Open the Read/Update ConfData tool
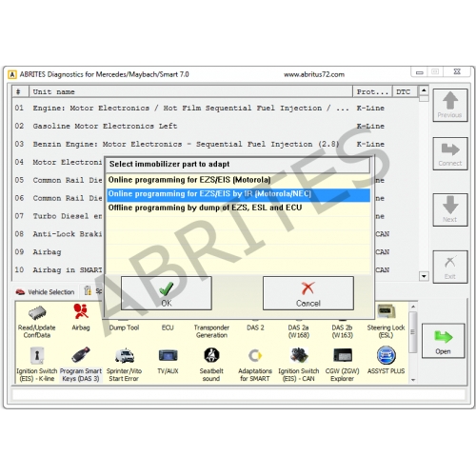The width and height of the screenshot is (476, 476). pos(37,322)
